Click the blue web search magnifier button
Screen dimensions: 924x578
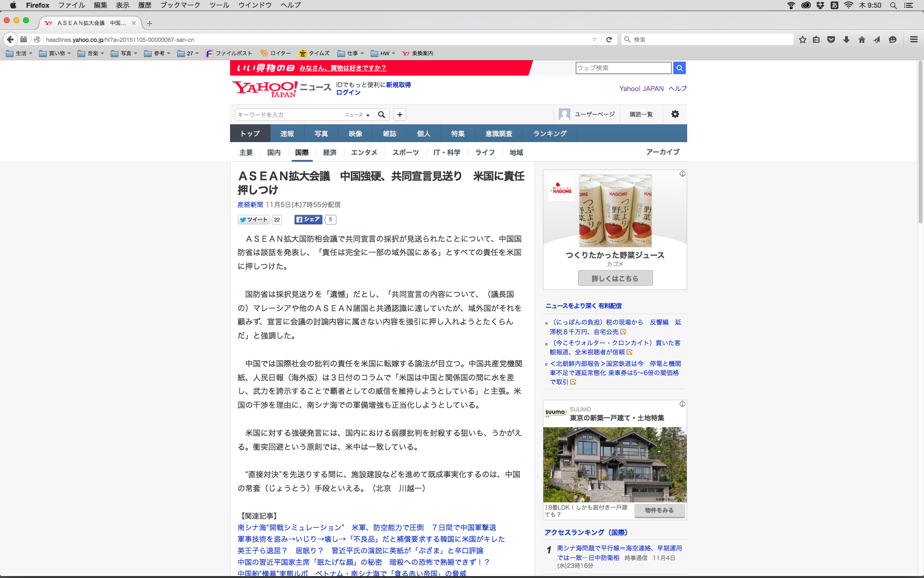(x=679, y=68)
